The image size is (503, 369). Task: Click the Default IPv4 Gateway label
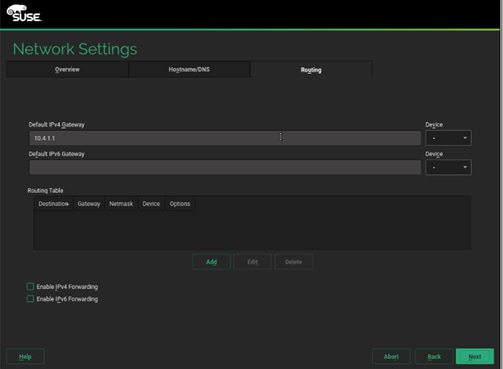pos(57,125)
